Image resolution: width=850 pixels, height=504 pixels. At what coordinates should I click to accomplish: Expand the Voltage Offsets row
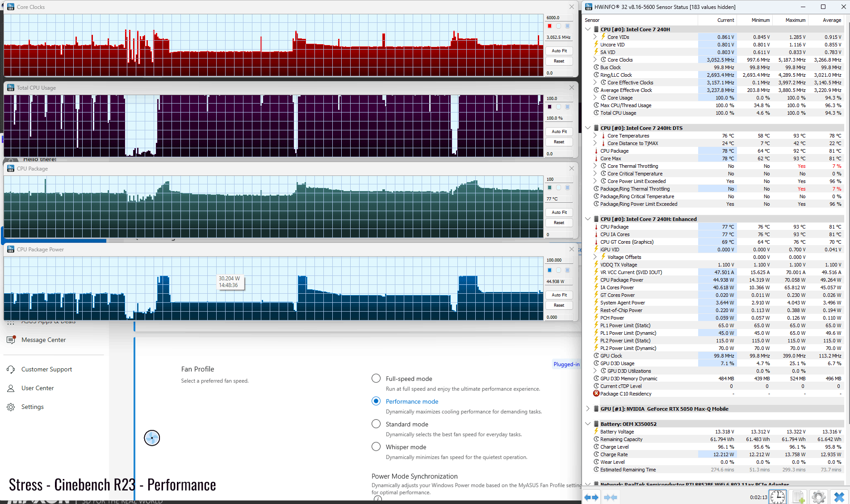(x=595, y=257)
